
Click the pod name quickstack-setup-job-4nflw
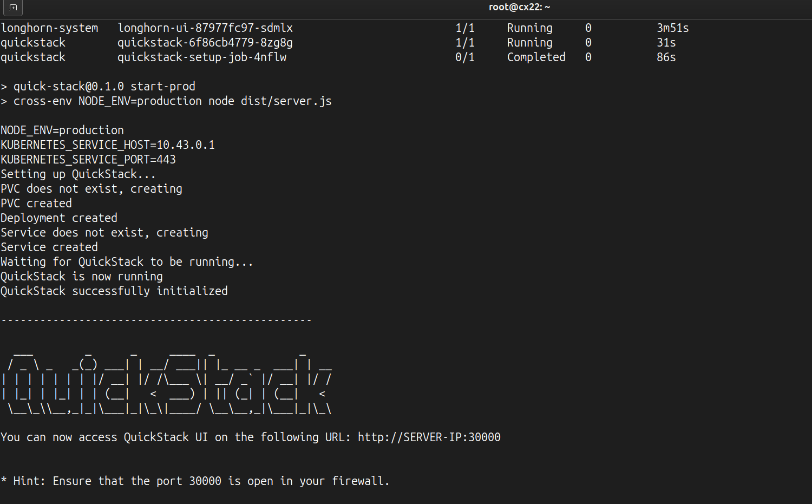(x=202, y=57)
